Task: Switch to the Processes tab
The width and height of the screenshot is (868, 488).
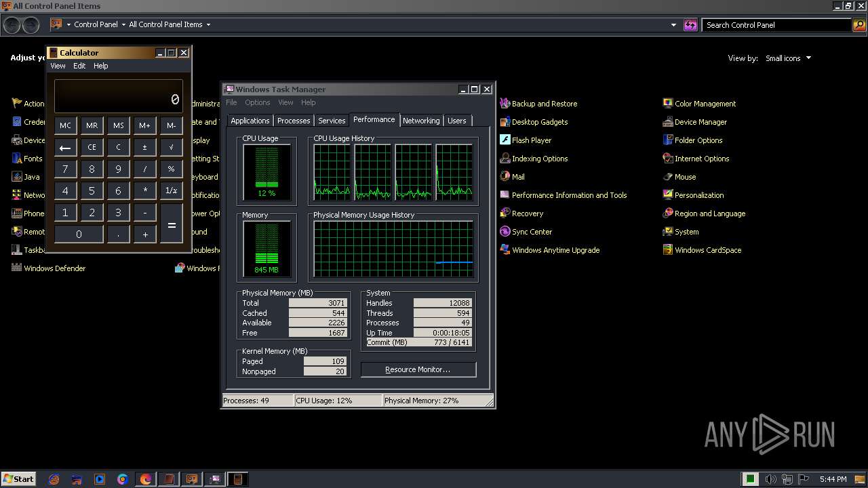Action: pyautogui.click(x=294, y=121)
